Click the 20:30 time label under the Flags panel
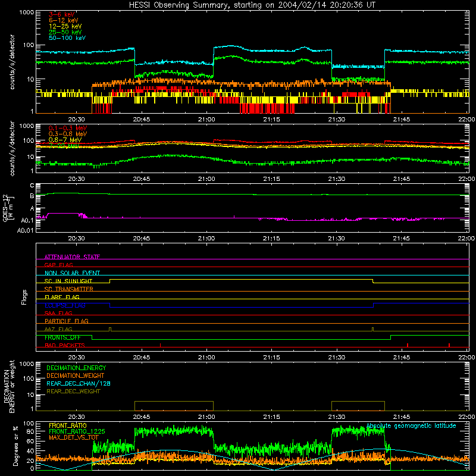This screenshot has width=476, height=476. pos(76,358)
